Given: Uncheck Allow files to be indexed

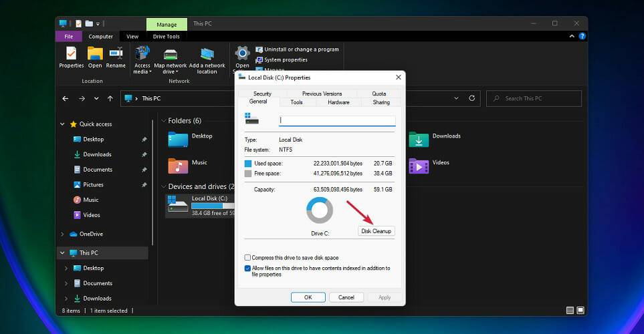Looking at the screenshot, I should (x=247, y=269).
